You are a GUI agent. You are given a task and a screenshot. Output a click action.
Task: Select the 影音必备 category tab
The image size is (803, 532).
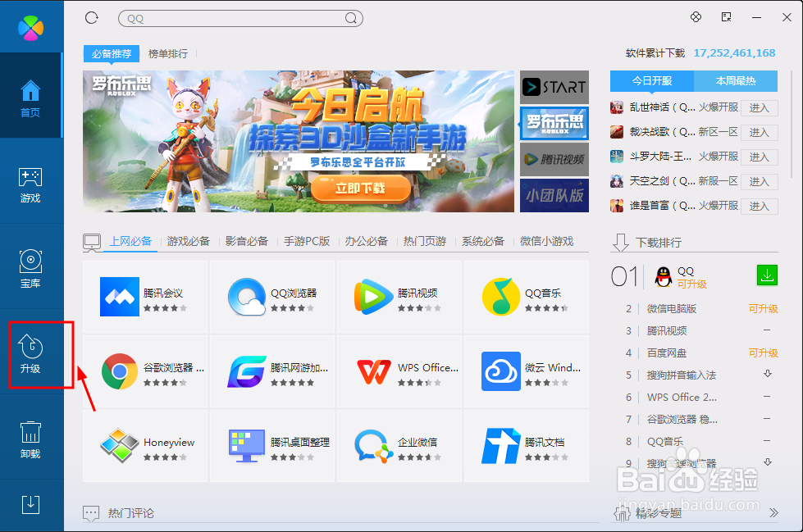point(247,241)
